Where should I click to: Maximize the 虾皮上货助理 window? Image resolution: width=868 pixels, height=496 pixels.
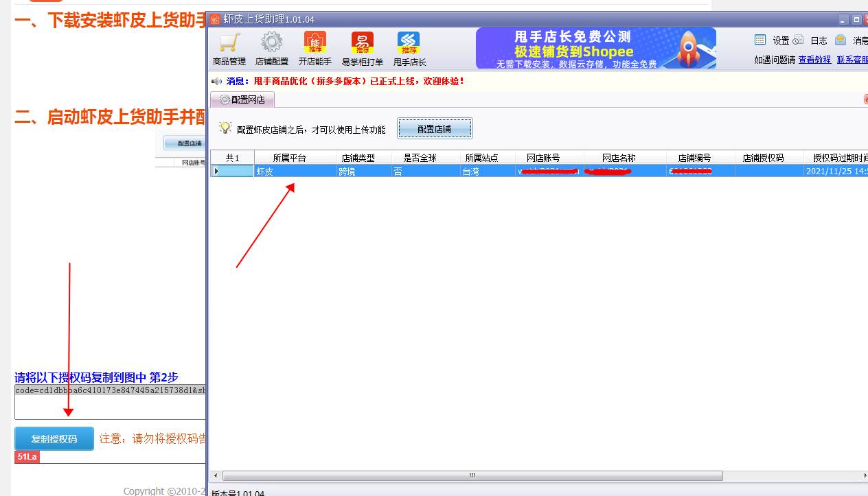[856, 20]
